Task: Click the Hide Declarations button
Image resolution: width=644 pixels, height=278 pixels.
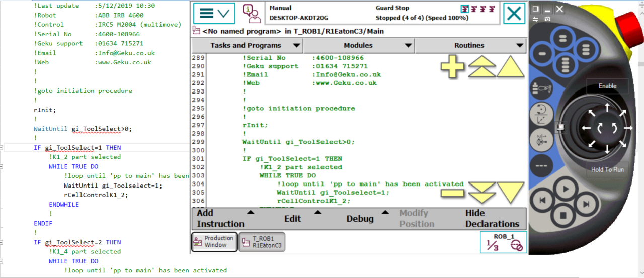Action: (x=492, y=219)
